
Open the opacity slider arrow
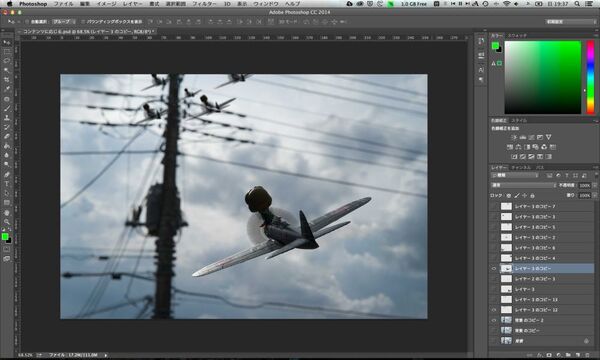click(594, 185)
